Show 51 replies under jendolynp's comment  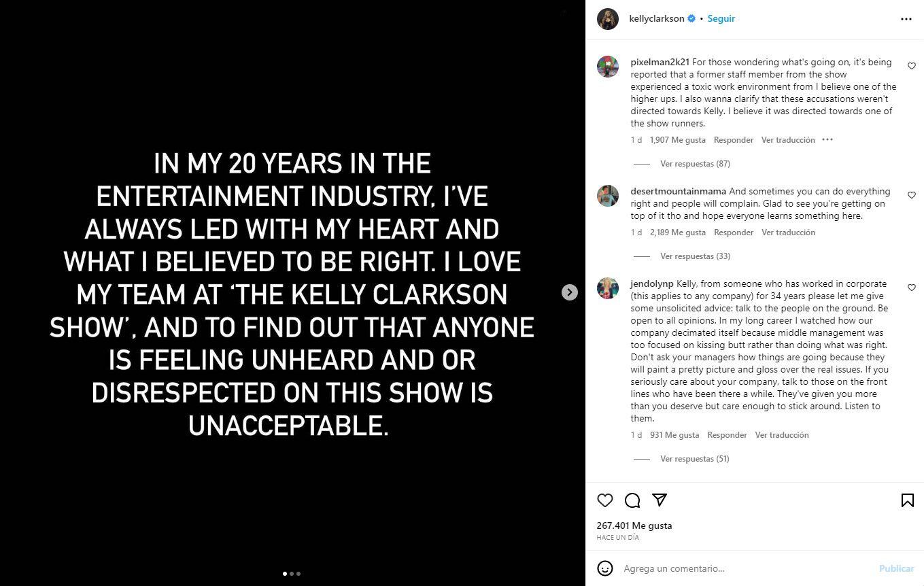pyautogui.click(x=694, y=459)
